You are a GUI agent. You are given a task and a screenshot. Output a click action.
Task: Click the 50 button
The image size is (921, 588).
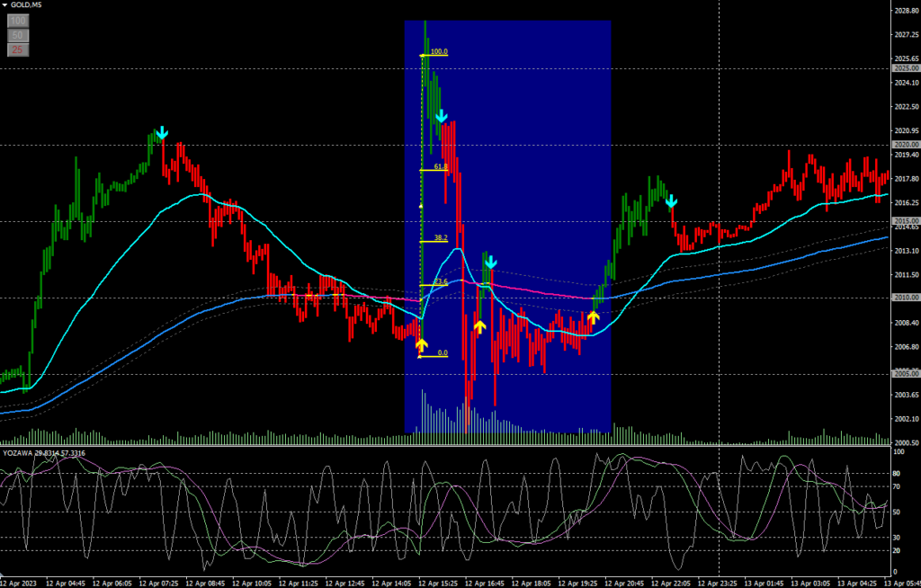pos(18,35)
